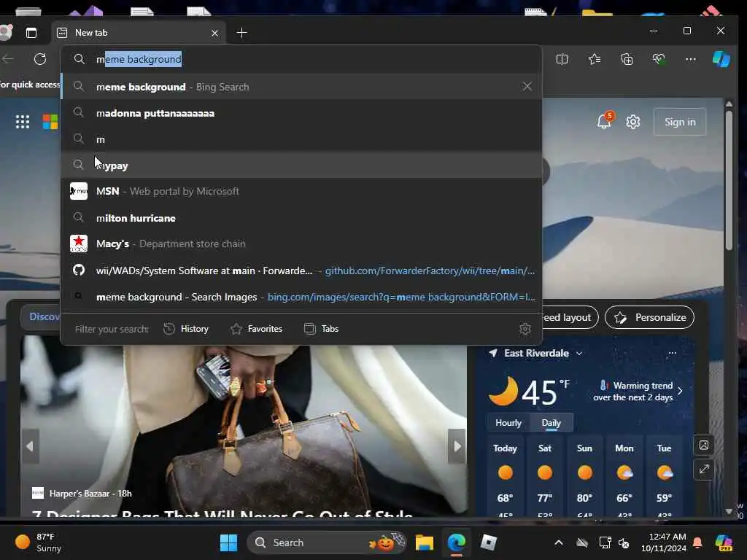The height and width of the screenshot is (560, 747).
Task: Open the notifications bell icon
Action: (x=604, y=122)
